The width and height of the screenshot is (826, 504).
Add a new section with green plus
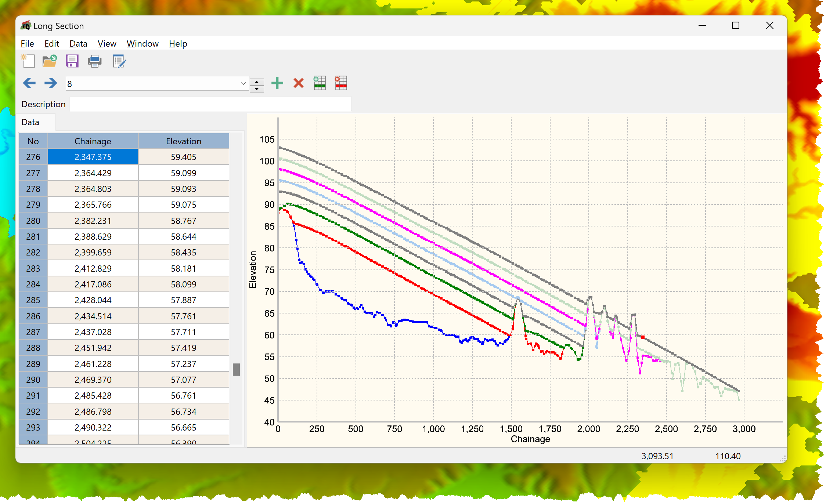[x=277, y=83]
